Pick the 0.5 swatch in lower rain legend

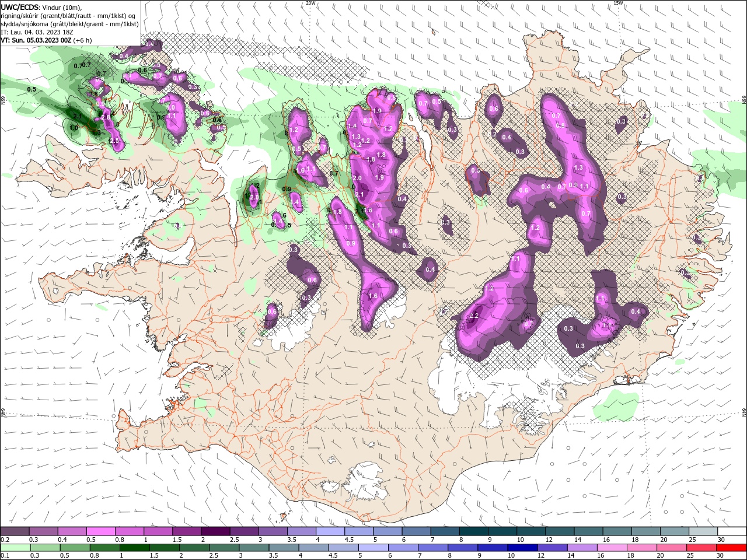pyautogui.click(x=75, y=547)
